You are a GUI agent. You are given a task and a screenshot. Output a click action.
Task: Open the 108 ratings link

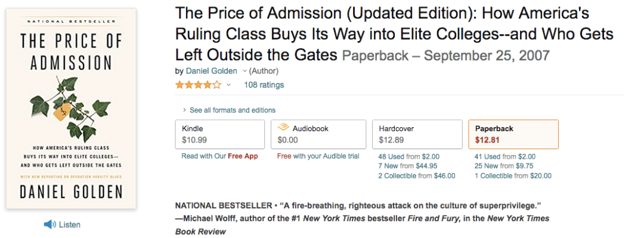[x=264, y=85]
